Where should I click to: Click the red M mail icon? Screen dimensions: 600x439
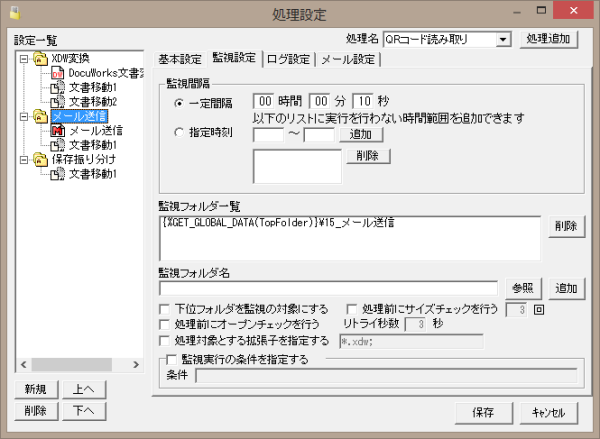pos(57,131)
